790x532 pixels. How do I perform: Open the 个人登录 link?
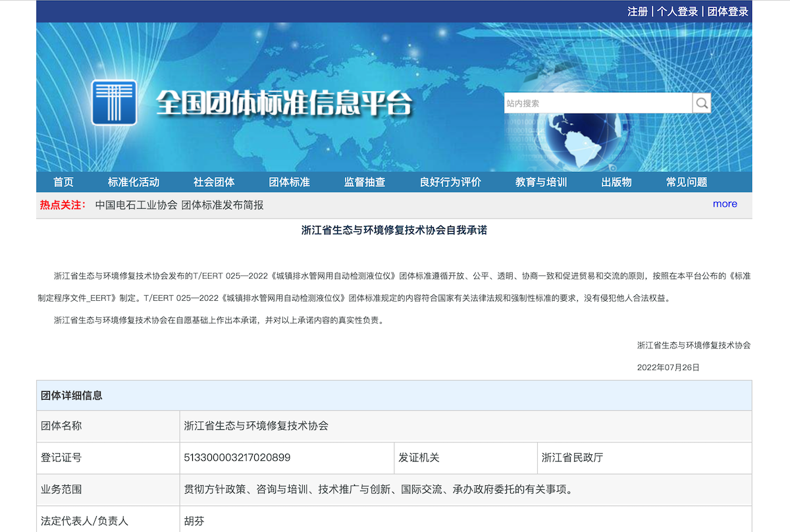coord(677,11)
